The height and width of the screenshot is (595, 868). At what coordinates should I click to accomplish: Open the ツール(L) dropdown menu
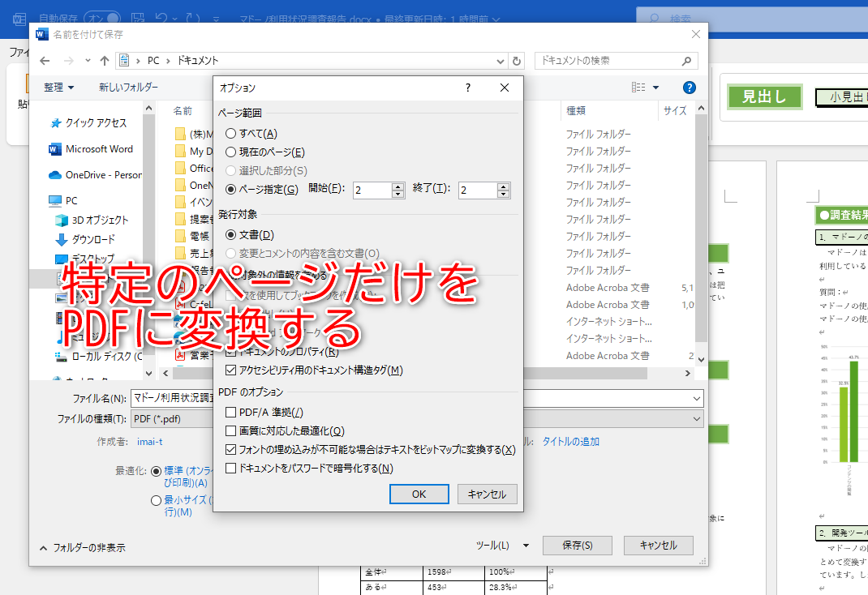click(x=501, y=545)
